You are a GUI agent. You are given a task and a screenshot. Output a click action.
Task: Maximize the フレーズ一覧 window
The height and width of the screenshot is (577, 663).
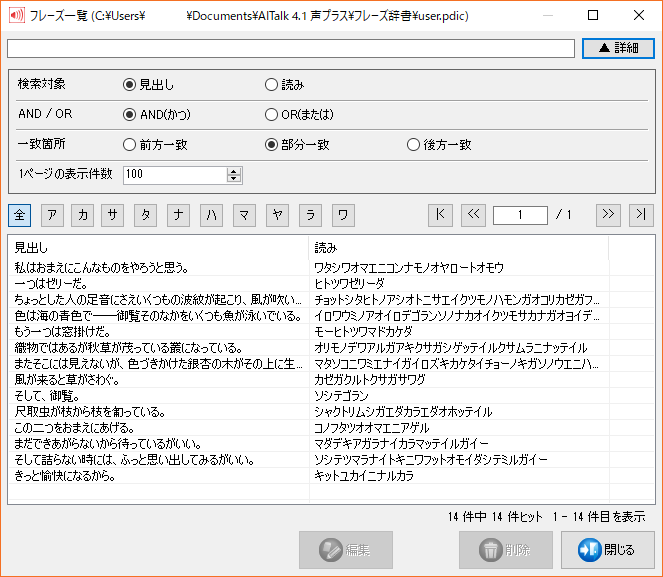(593, 15)
